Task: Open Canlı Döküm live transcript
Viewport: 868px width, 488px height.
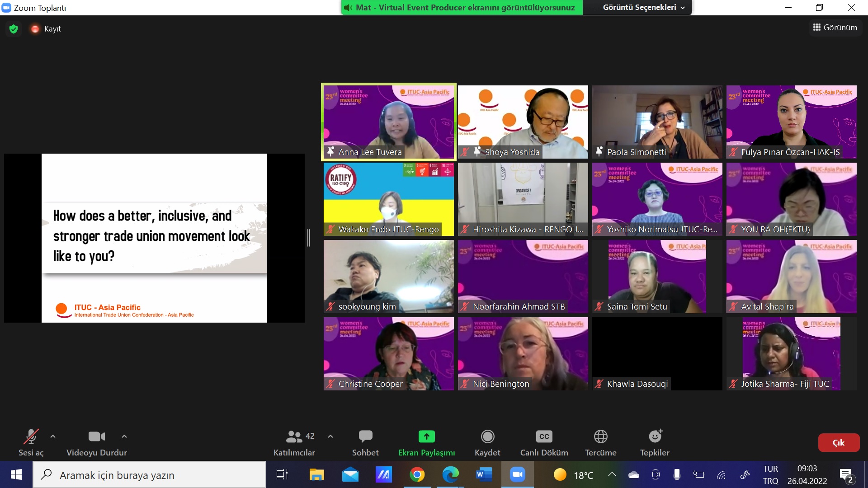Action: 544,442
